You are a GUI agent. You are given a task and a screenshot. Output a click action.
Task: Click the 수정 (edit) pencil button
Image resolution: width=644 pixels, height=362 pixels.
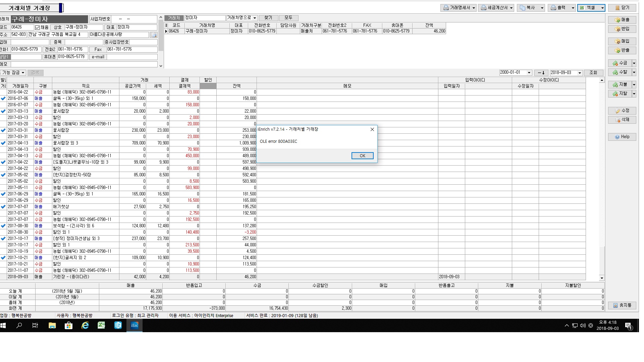[622, 111]
